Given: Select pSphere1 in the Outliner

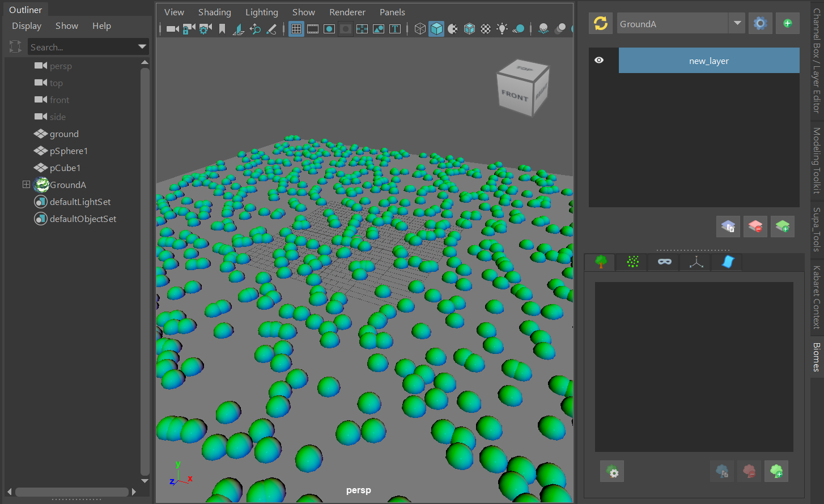Looking at the screenshot, I should coord(69,151).
